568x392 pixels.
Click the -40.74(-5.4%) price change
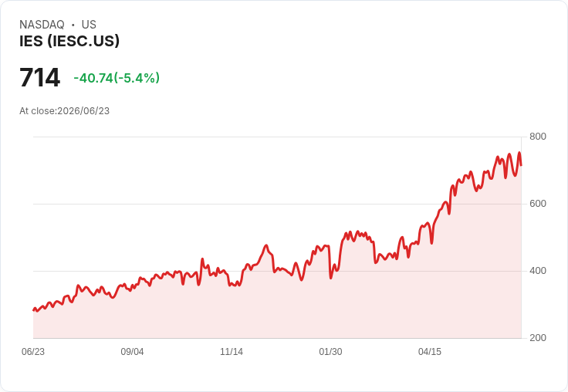(x=117, y=78)
